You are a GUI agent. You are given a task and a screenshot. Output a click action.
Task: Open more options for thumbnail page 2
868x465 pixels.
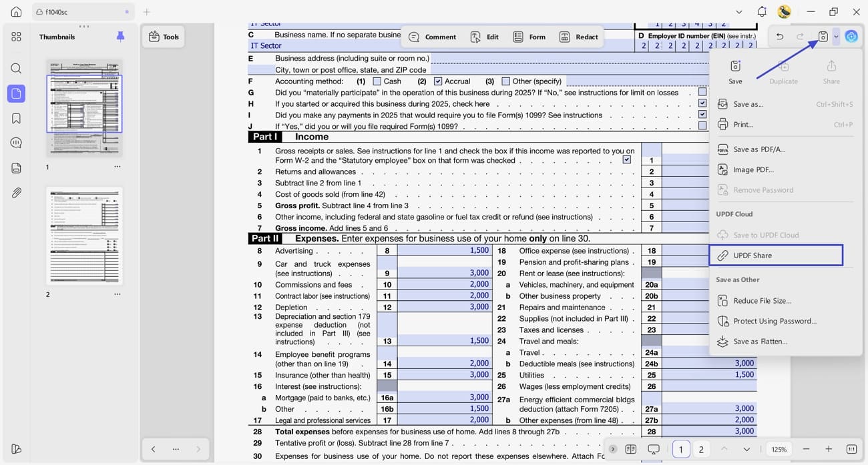tap(118, 294)
